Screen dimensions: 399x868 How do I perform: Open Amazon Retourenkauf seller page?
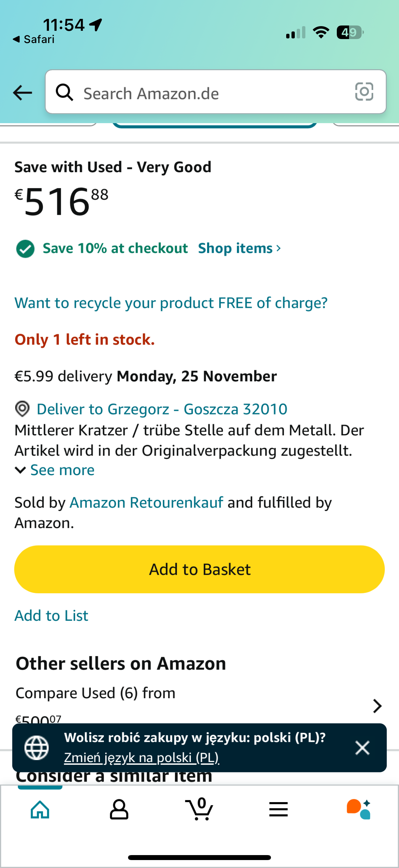pos(147,503)
